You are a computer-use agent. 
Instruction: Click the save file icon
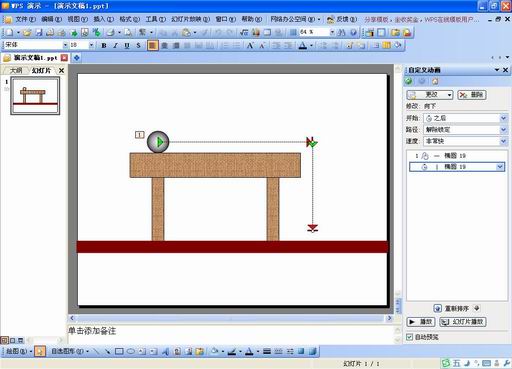point(39,32)
